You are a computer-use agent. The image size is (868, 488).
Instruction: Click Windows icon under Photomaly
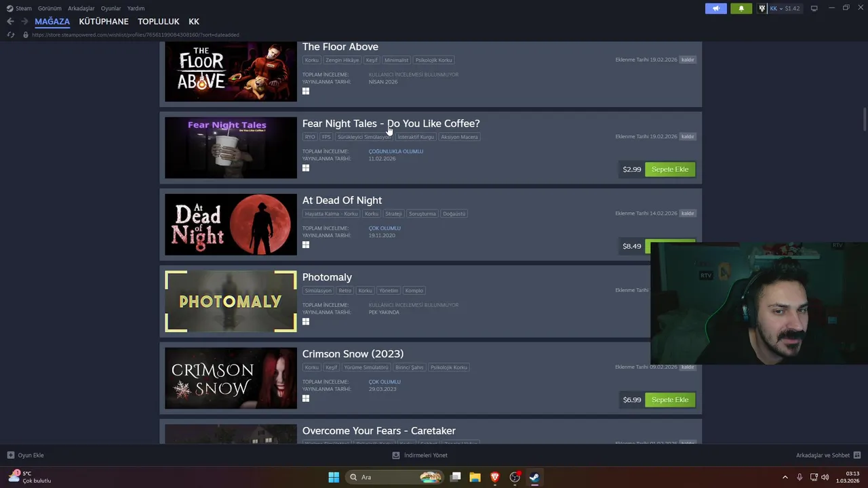click(x=306, y=322)
